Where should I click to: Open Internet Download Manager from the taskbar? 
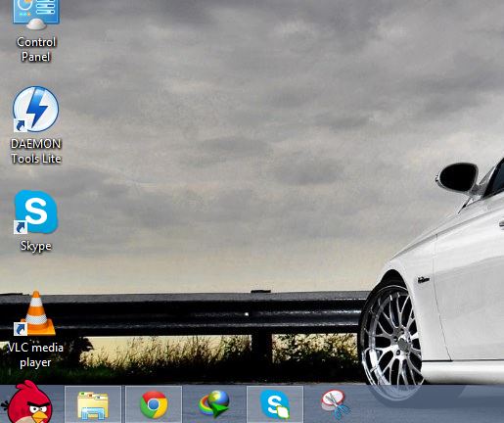click(x=214, y=404)
